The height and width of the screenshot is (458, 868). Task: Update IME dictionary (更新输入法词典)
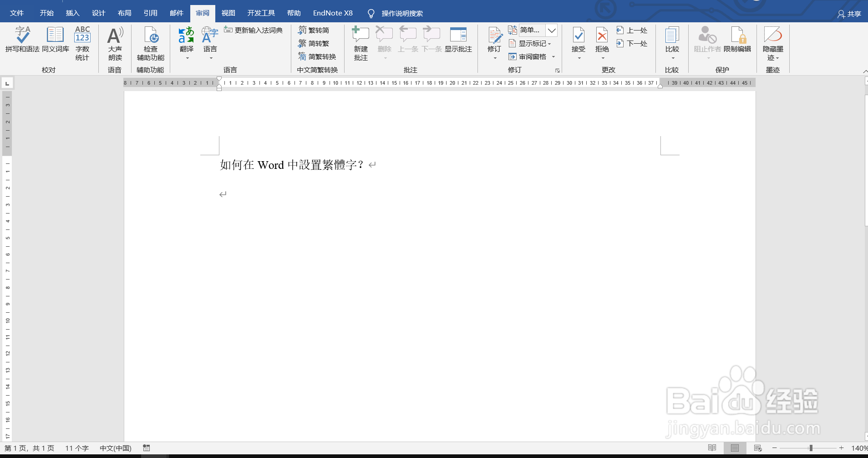click(x=254, y=30)
